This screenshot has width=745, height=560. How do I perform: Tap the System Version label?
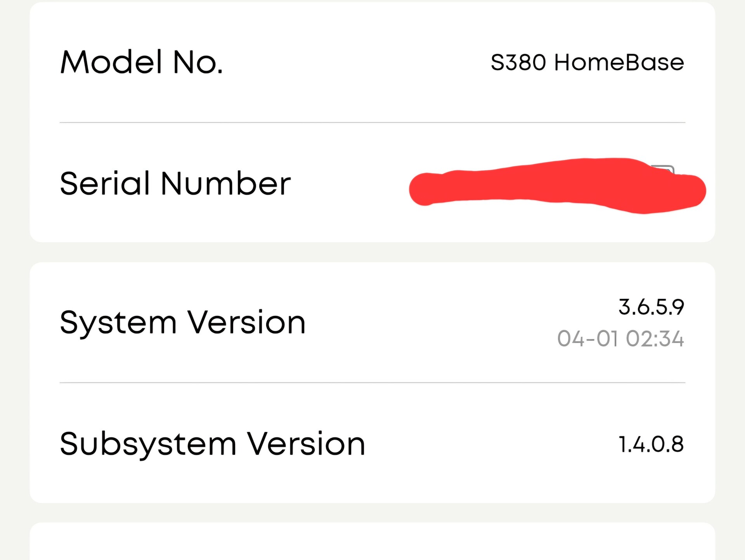(x=183, y=322)
